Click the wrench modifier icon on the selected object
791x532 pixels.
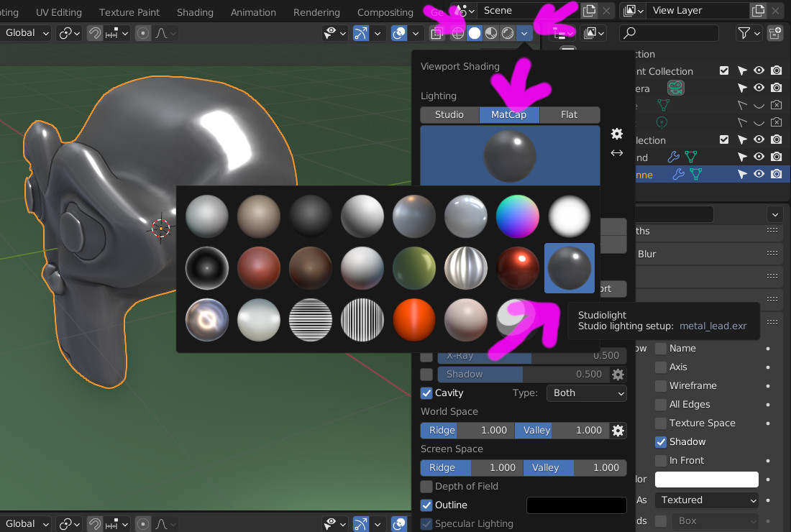pyautogui.click(x=677, y=173)
